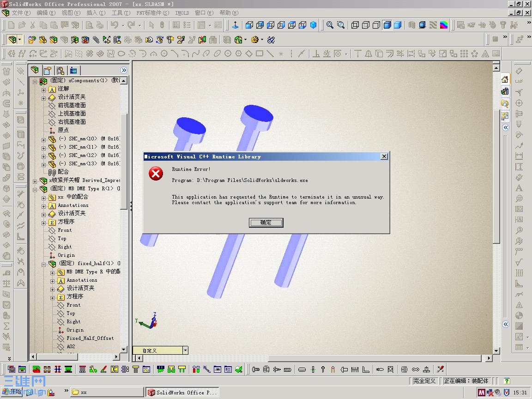Select Fixed_Half_Offset plane in tree
The image size is (532, 399).
click(x=90, y=338)
